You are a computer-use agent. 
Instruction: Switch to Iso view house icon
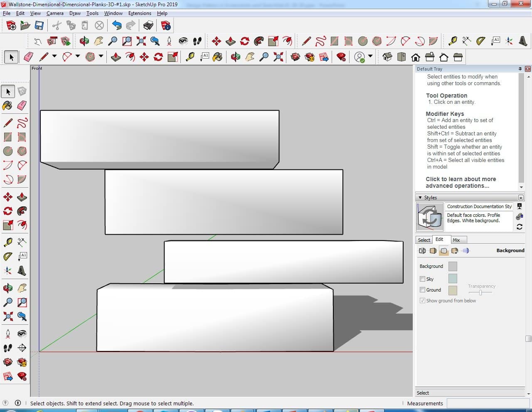tap(387, 57)
